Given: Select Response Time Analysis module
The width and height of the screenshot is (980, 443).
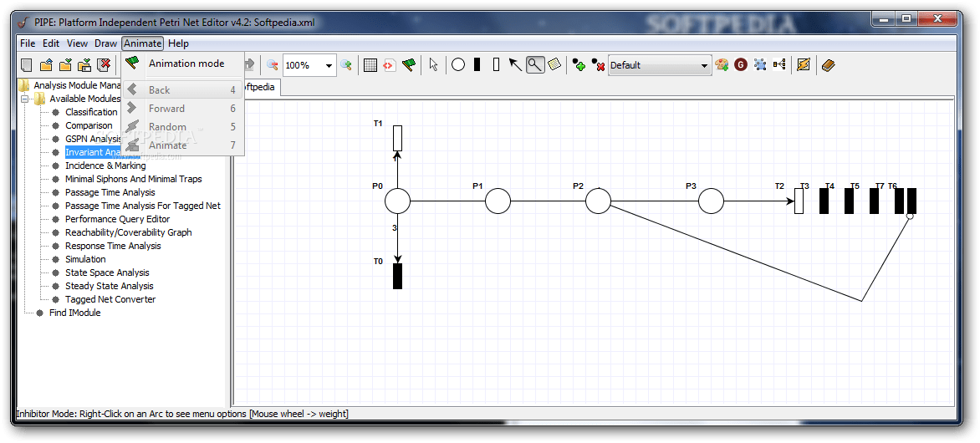Looking at the screenshot, I should (113, 246).
